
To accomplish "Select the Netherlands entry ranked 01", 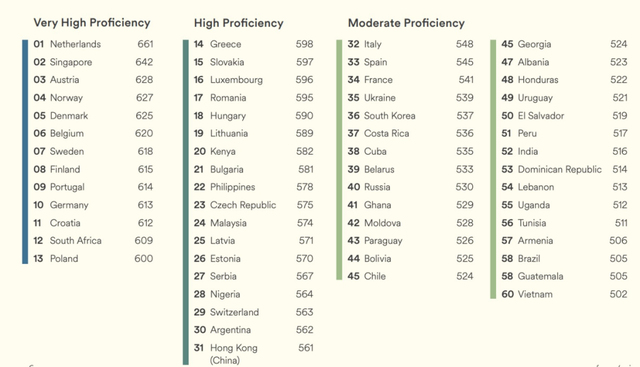I will pyautogui.click(x=93, y=44).
